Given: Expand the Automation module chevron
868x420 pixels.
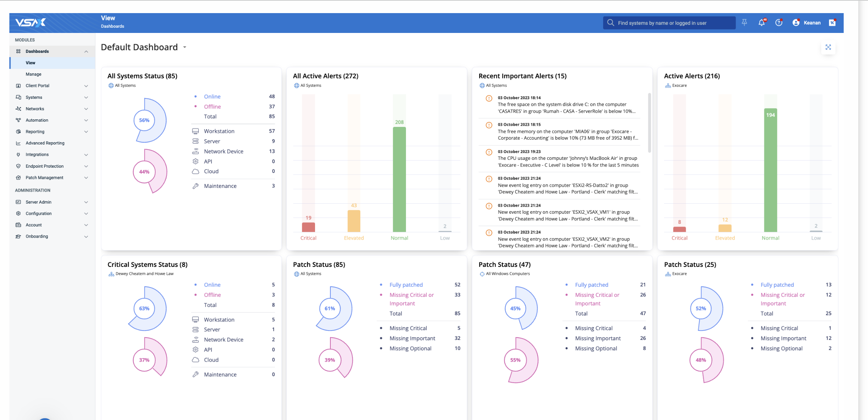Looking at the screenshot, I should (86, 120).
